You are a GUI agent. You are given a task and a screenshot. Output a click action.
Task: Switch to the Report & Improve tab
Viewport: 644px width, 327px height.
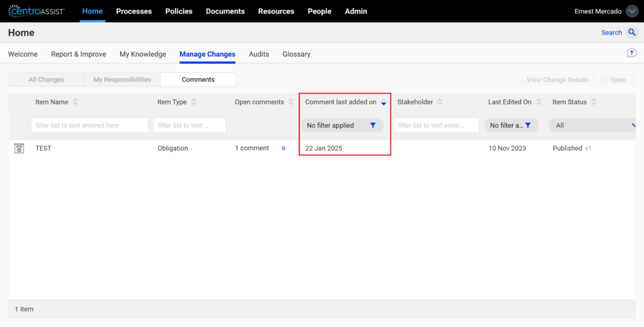[x=78, y=54]
